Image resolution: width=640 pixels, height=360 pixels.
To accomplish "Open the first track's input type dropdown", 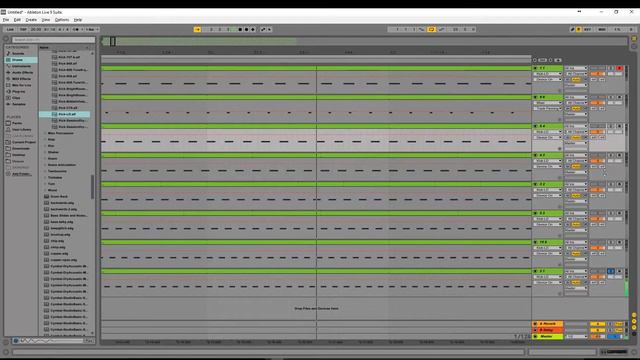I will click(576, 68).
